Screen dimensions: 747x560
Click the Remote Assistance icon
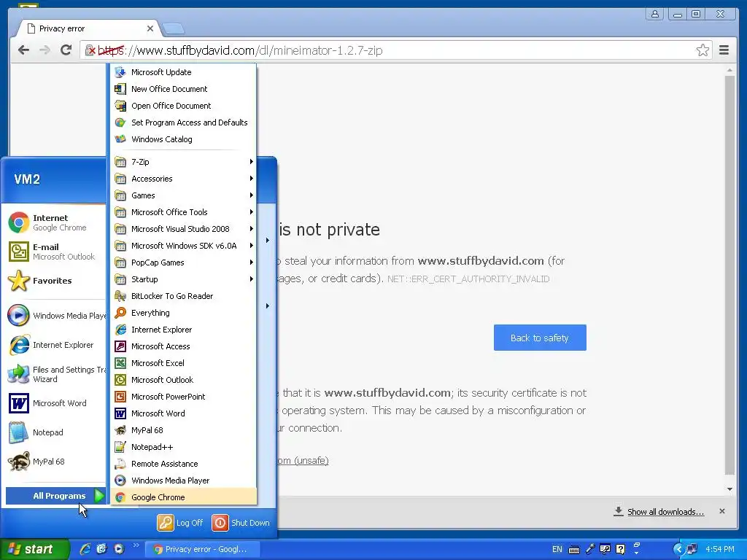[x=120, y=463]
